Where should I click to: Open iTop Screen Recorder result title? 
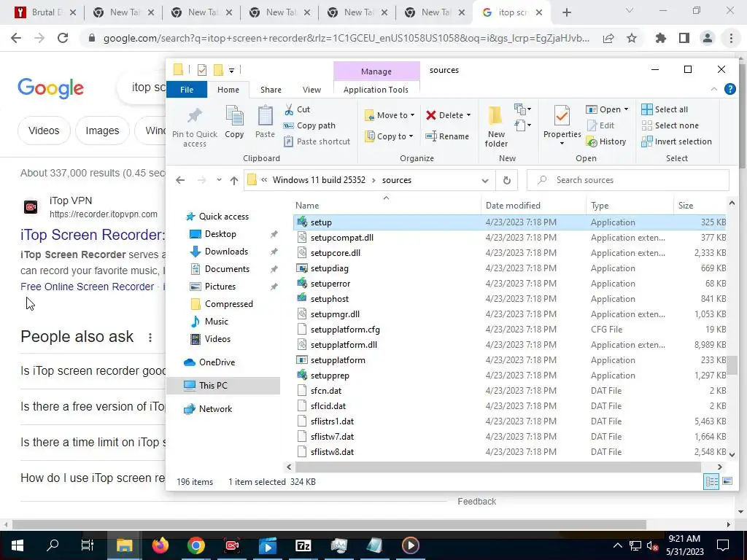click(x=93, y=234)
